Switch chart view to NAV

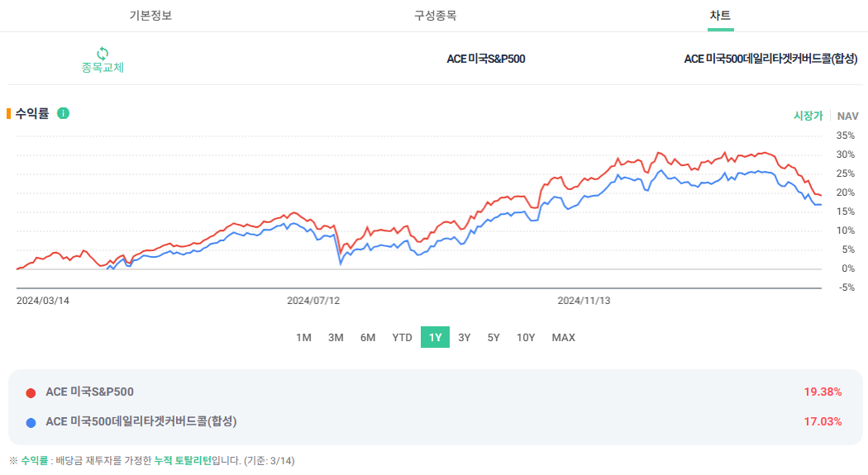point(847,116)
